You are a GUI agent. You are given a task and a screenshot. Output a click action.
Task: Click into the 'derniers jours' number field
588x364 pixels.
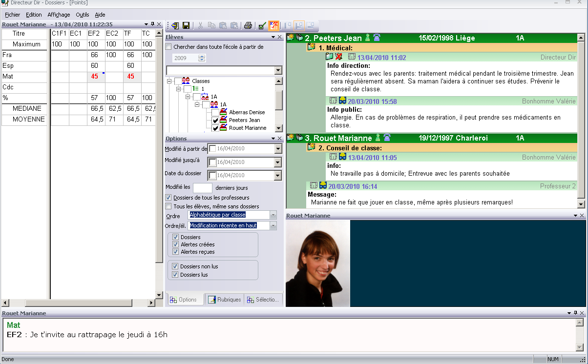[203, 188]
